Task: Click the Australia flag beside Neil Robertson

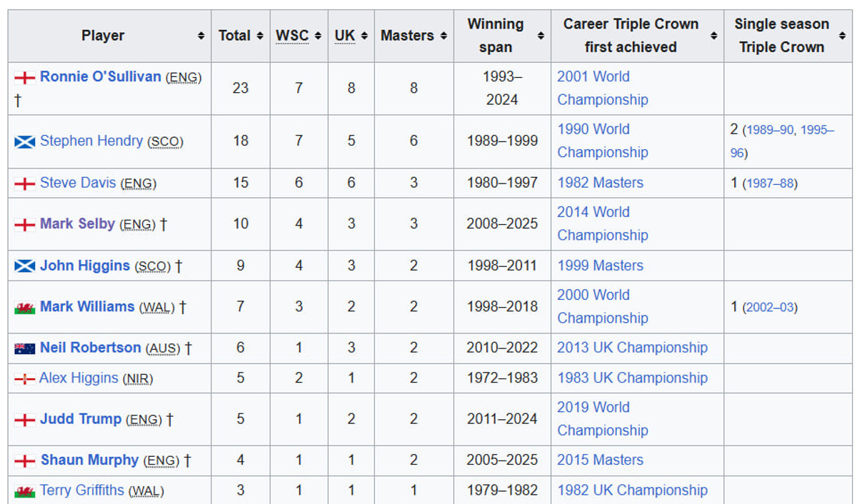Action: tap(25, 348)
